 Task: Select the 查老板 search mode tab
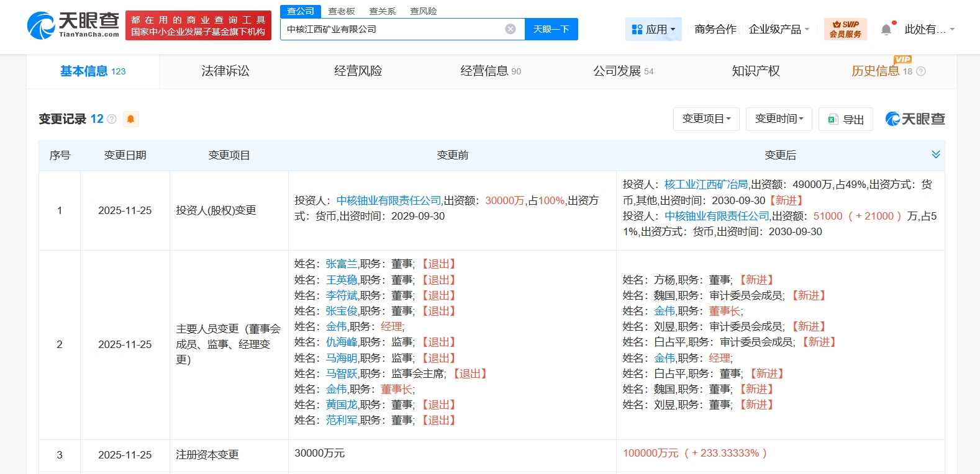click(342, 11)
